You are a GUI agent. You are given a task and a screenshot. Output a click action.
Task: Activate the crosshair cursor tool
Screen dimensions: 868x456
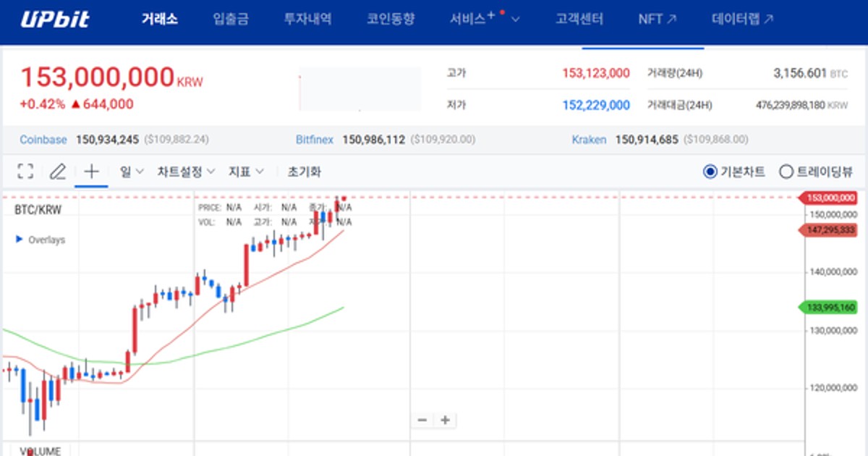[91, 172]
